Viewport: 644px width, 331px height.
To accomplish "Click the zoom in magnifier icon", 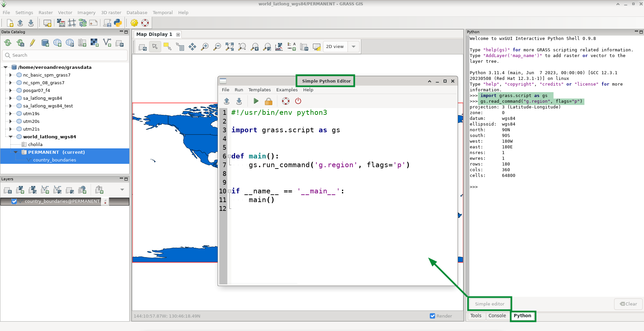I will tap(204, 47).
